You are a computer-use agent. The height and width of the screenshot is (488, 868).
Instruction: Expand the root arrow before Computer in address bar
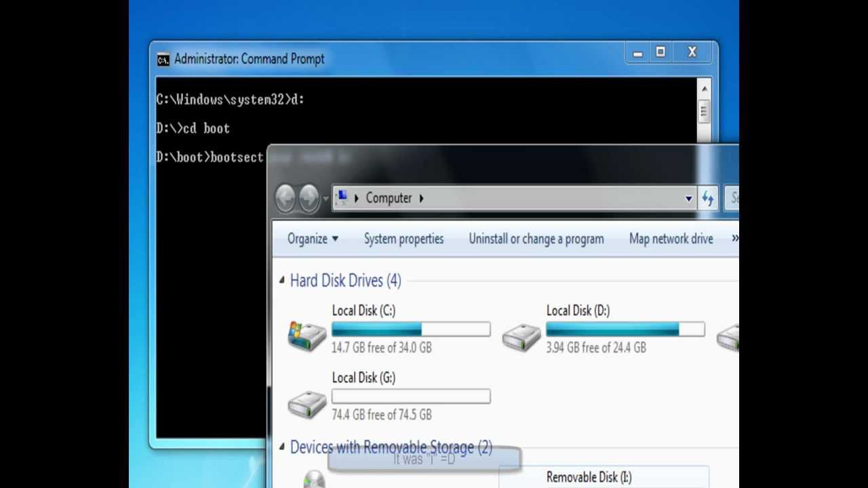pyautogui.click(x=357, y=198)
